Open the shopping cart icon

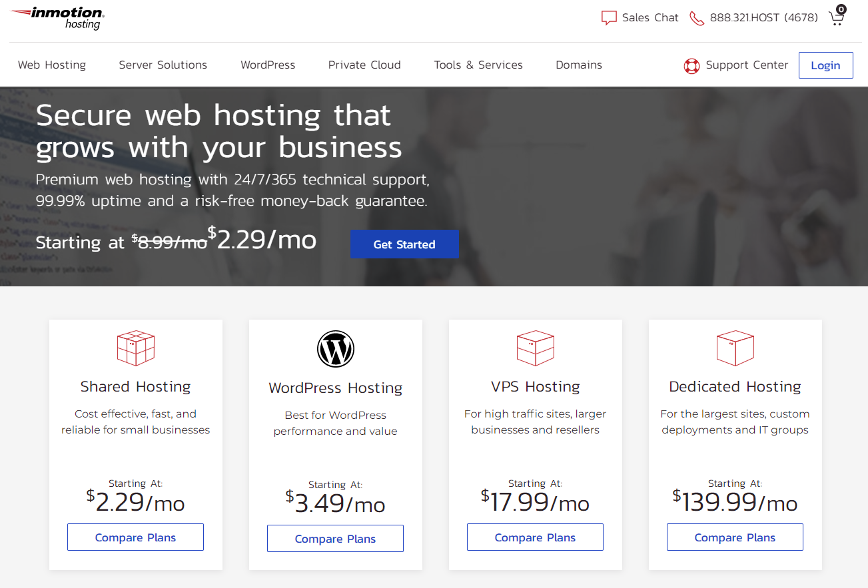[836, 19]
